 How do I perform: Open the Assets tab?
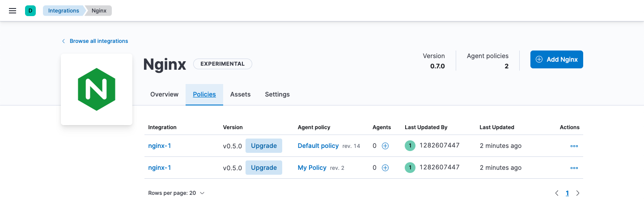tap(240, 94)
